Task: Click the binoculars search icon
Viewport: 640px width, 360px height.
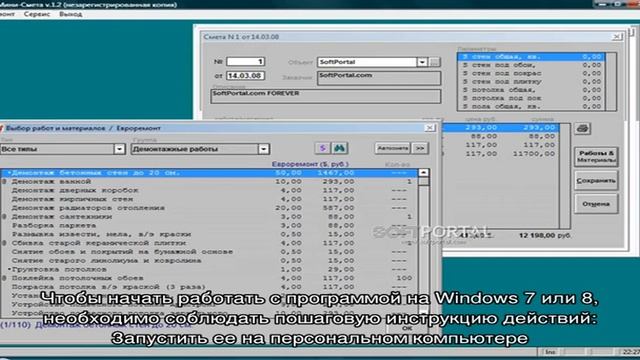Action: tap(340, 148)
